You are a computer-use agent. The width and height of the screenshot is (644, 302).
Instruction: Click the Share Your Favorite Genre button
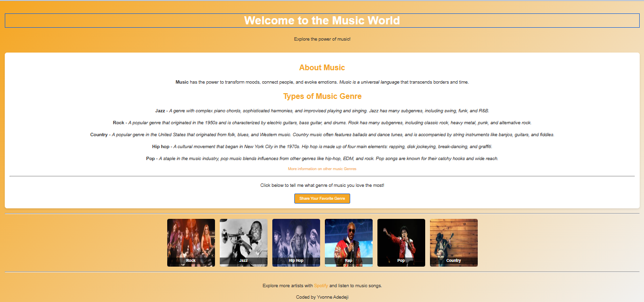[x=322, y=198]
